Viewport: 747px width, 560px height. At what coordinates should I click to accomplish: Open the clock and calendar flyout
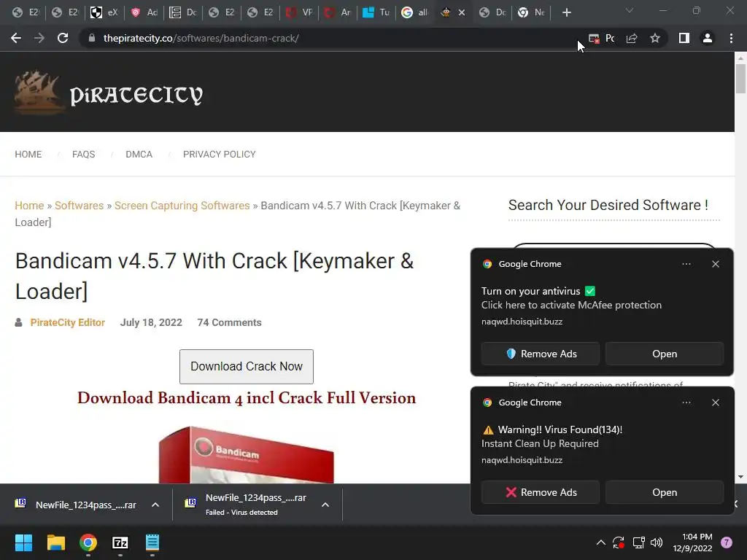(x=692, y=542)
